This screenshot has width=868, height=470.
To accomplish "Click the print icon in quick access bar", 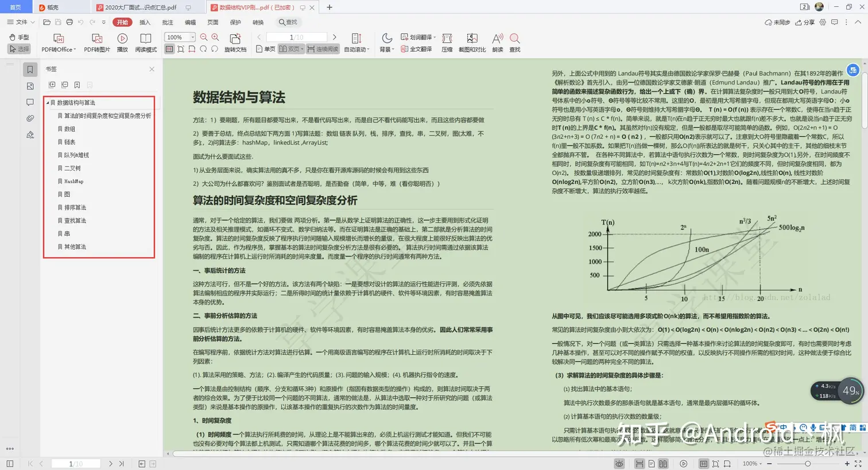I will click(x=69, y=22).
